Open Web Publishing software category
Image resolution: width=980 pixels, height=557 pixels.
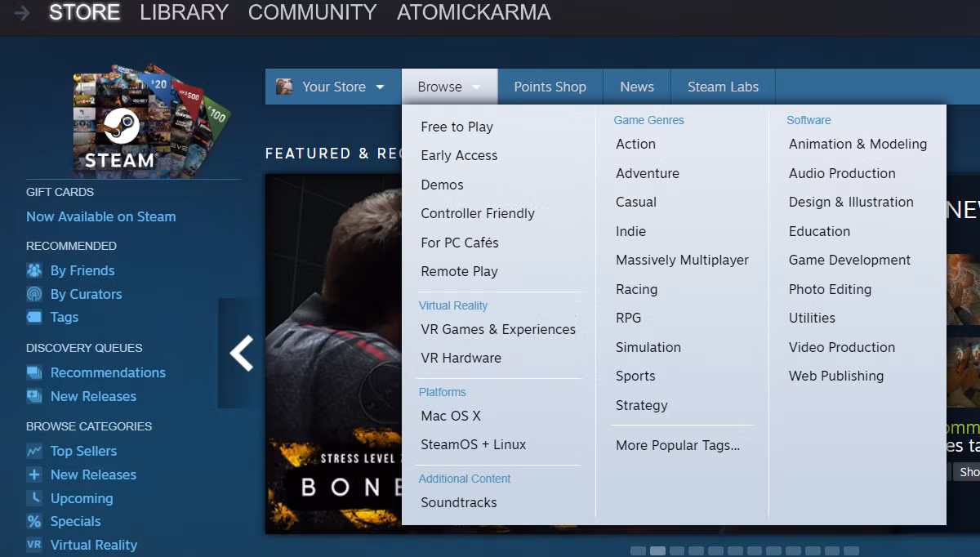click(x=836, y=376)
